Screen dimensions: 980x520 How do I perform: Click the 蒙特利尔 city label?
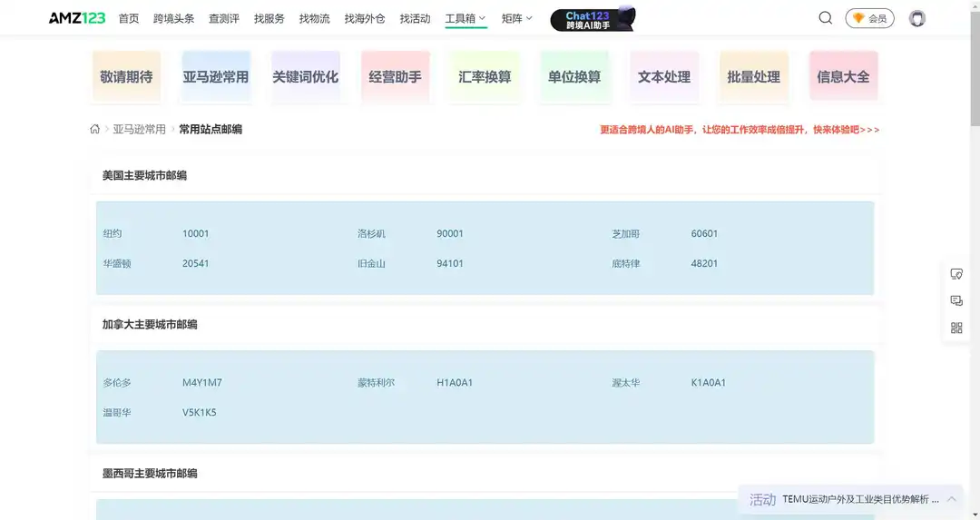point(376,382)
